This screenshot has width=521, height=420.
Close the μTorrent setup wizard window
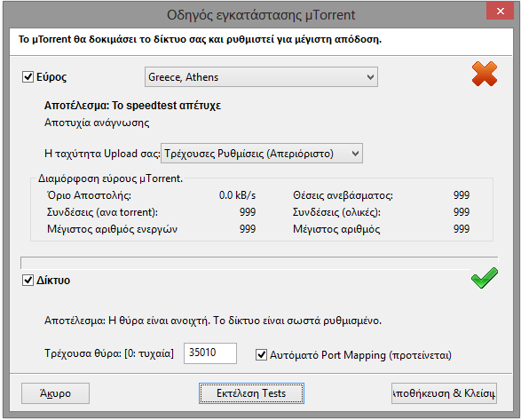point(500,12)
